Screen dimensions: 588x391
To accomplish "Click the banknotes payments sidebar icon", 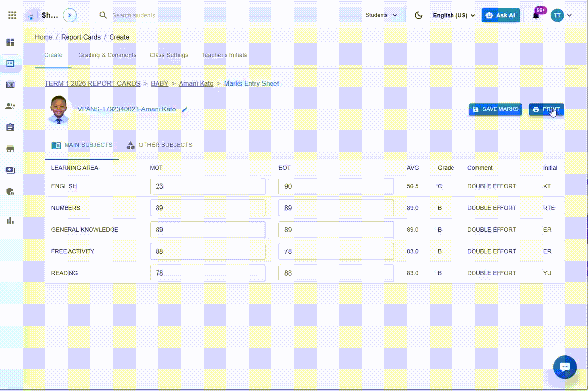I will pyautogui.click(x=10, y=170).
